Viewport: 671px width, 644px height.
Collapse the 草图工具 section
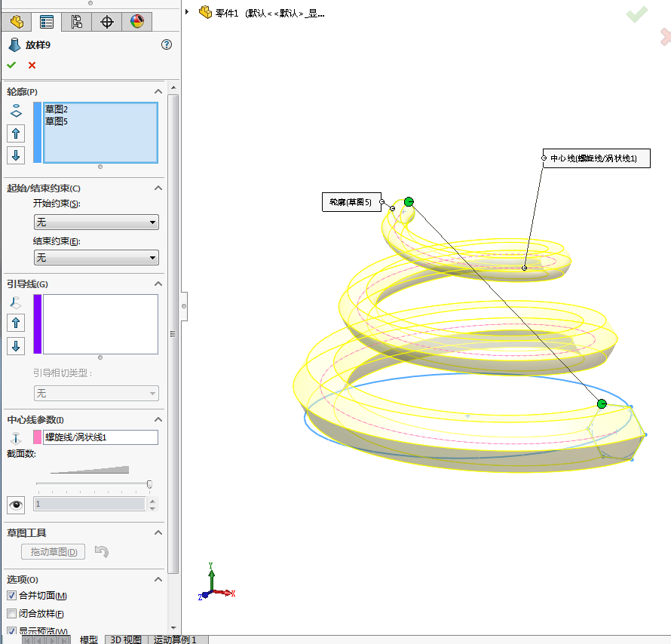pos(158,532)
